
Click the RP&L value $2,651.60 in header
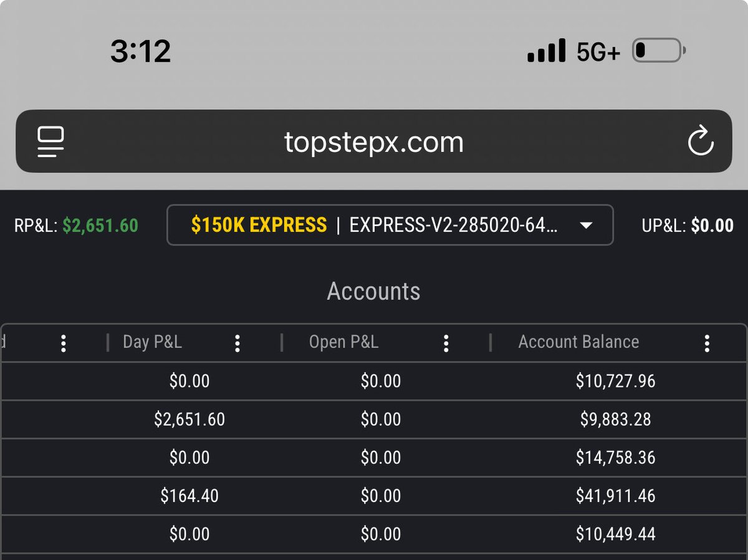tap(100, 225)
